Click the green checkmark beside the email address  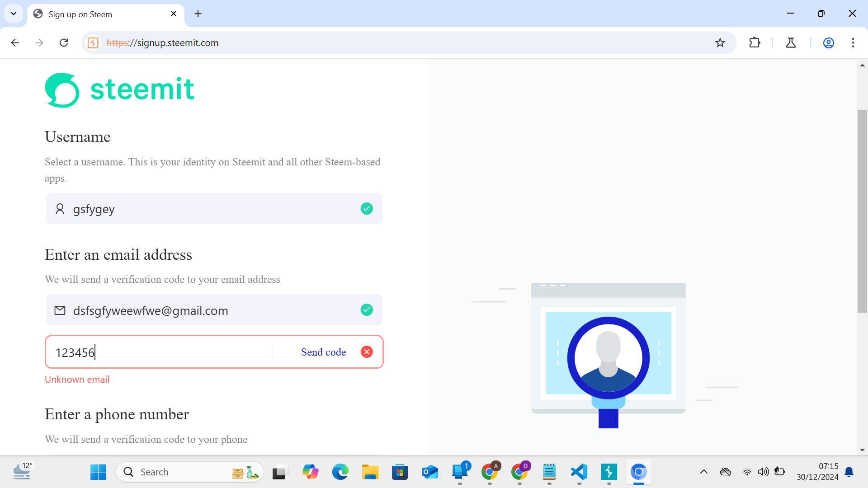click(x=367, y=310)
